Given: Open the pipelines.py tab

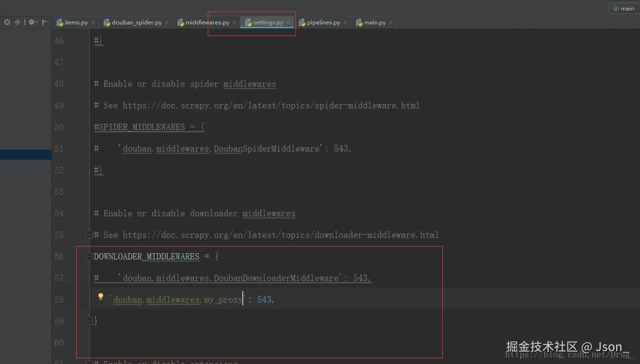Looking at the screenshot, I should coord(324,23).
